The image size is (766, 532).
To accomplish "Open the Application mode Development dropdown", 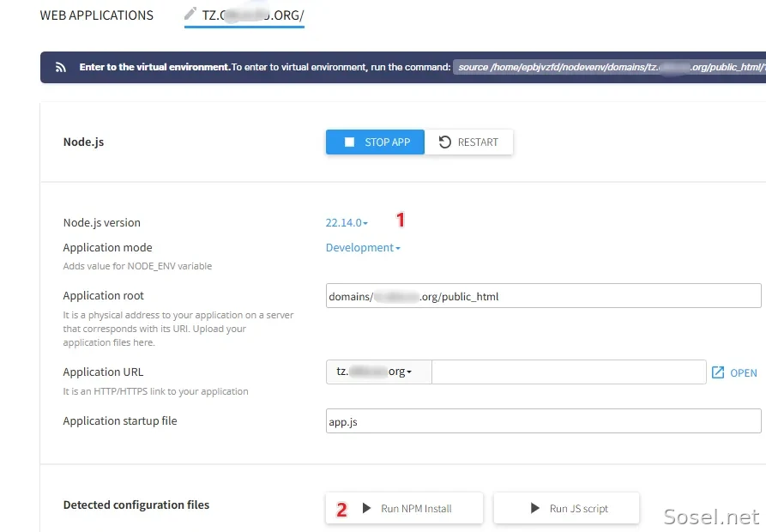I will pyautogui.click(x=363, y=248).
